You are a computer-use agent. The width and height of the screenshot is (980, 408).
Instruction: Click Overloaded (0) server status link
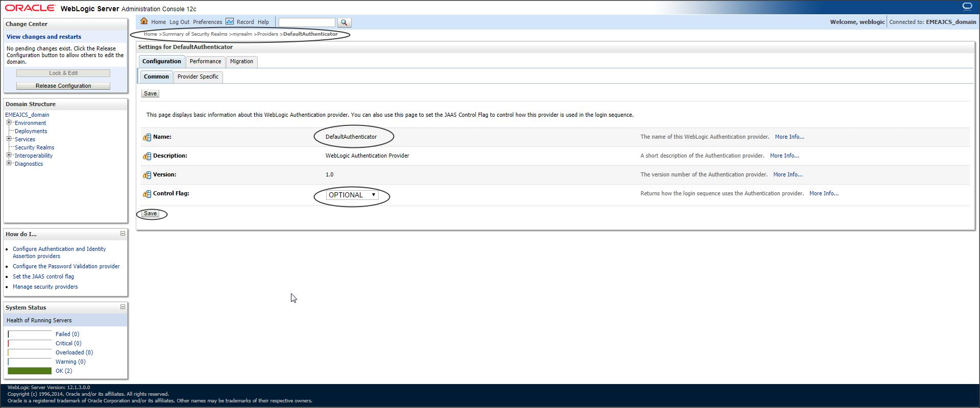[74, 352]
